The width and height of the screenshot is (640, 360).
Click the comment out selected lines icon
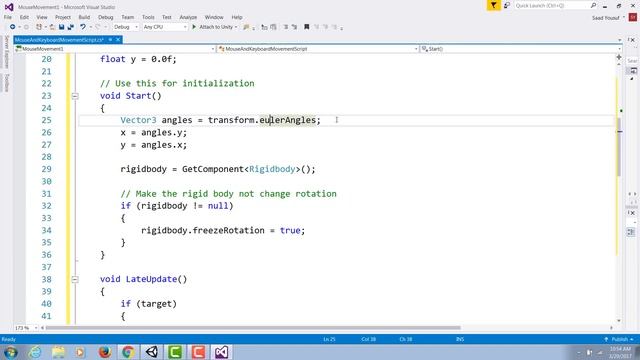click(286, 27)
